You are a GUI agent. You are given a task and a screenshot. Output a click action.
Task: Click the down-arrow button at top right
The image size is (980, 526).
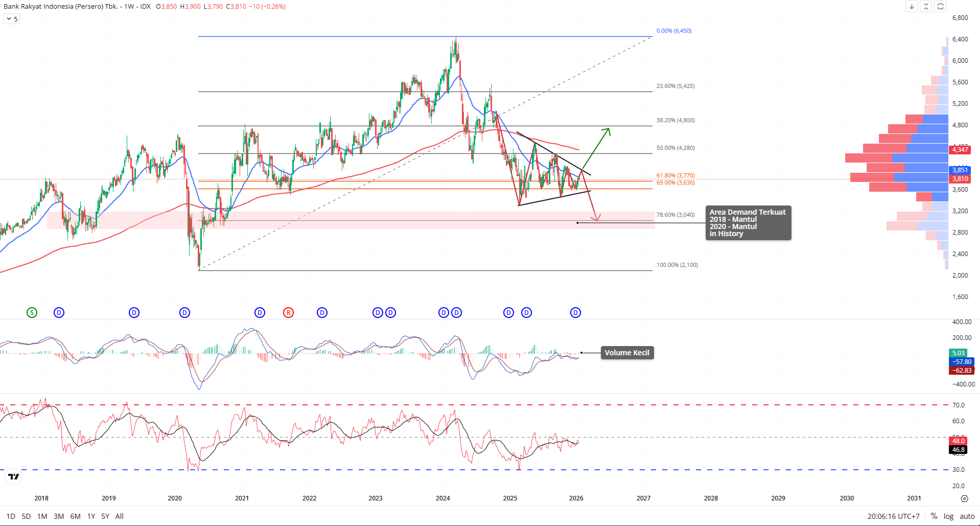[912, 7]
